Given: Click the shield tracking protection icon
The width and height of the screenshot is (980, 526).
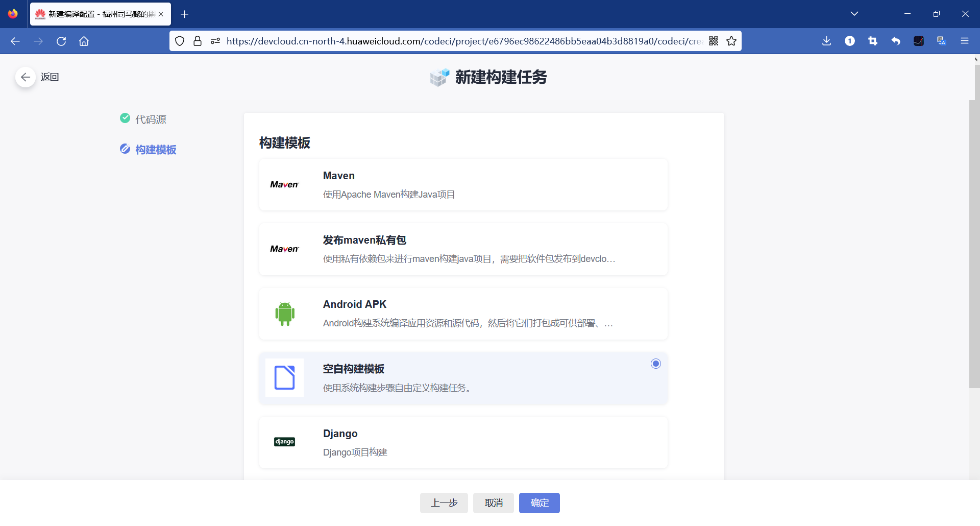Looking at the screenshot, I should (x=180, y=41).
